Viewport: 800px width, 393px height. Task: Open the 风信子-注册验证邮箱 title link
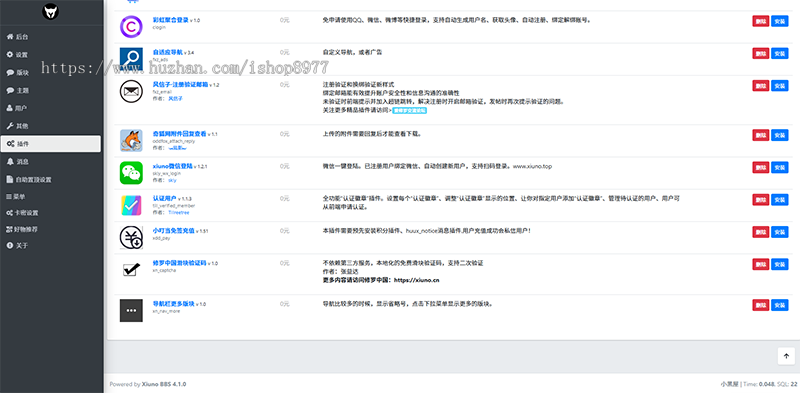coord(180,85)
